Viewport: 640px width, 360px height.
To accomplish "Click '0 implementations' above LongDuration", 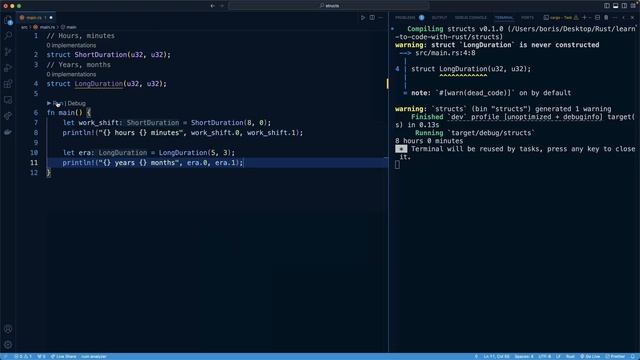I will point(71,74).
